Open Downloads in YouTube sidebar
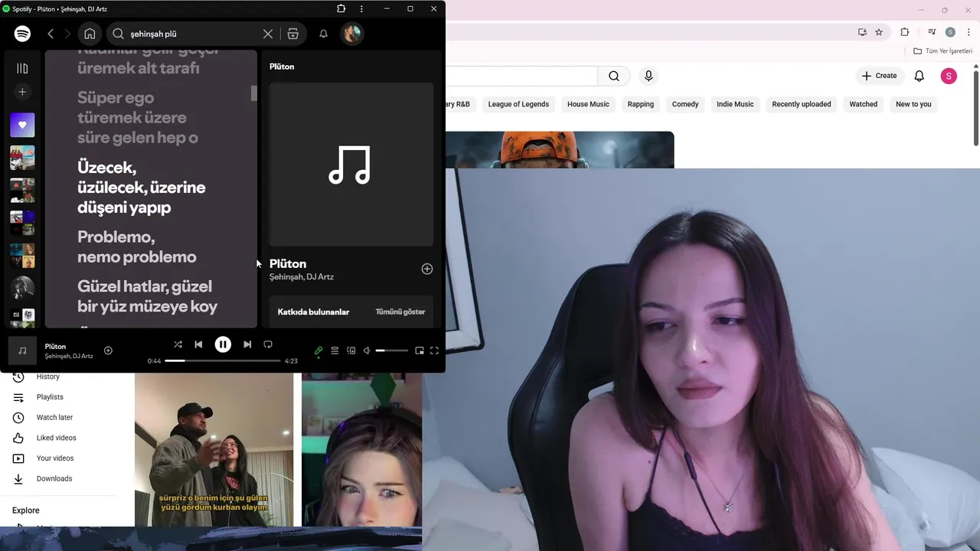The height and width of the screenshot is (551, 980). (x=54, y=478)
